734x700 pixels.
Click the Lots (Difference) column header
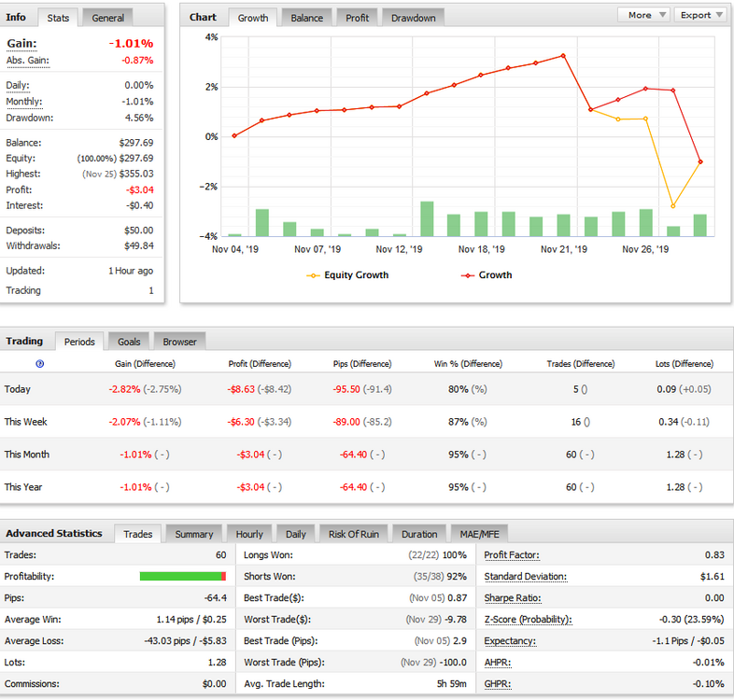[685, 364]
